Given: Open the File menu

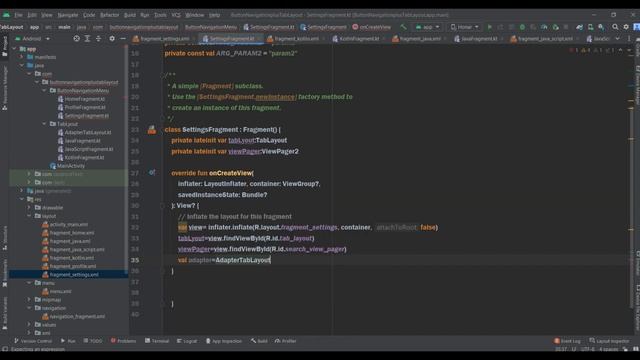Looking at the screenshot, I should coord(18,15).
